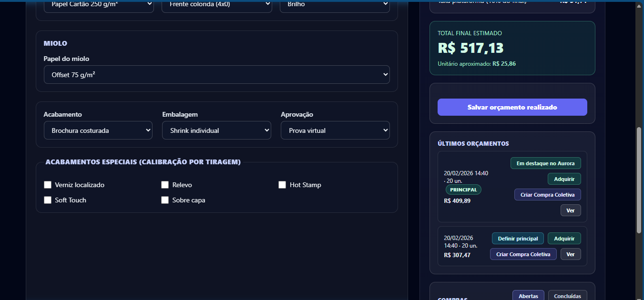
Task: Click Definir principal on the R$ 307,47 quote
Action: (518, 239)
